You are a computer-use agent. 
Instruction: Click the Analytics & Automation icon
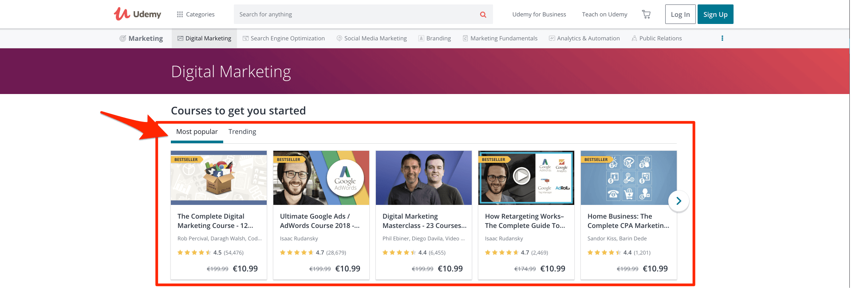coord(552,39)
